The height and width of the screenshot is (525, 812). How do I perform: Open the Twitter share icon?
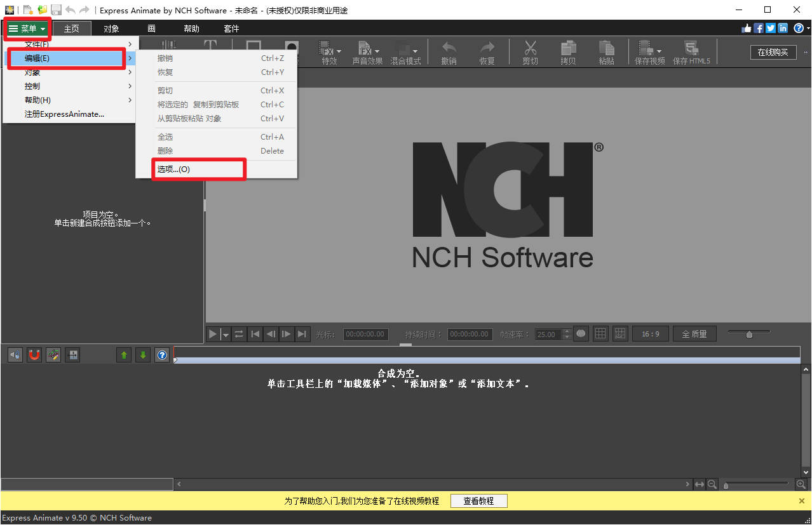[771, 28]
